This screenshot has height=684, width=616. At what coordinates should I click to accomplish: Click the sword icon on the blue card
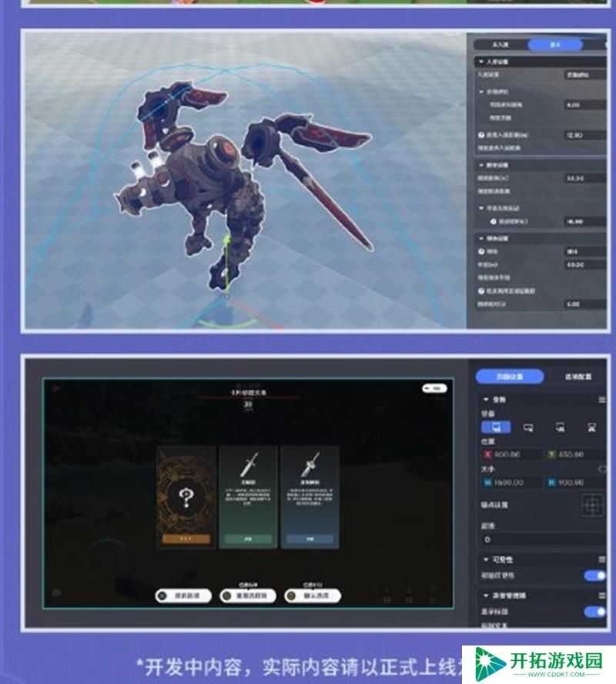pos(310,464)
